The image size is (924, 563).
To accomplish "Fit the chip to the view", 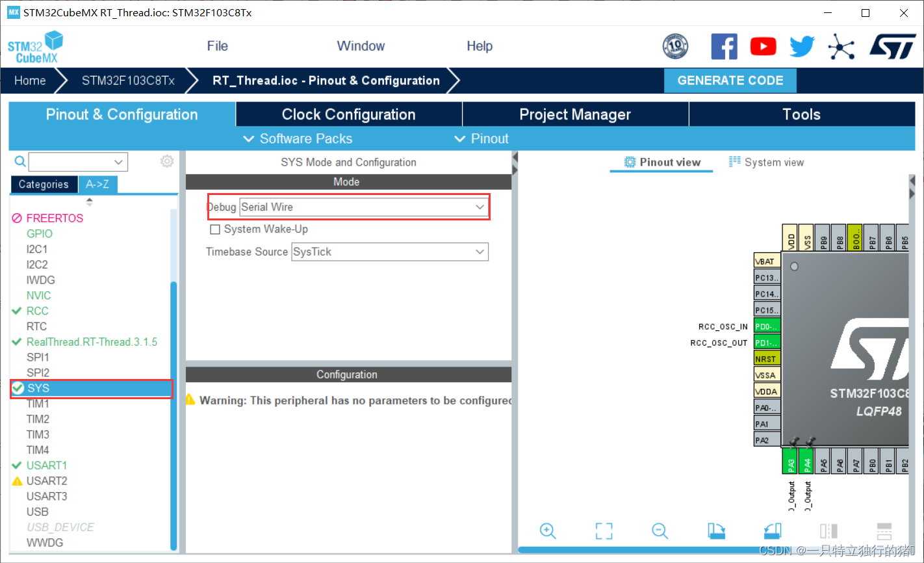I will click(x=604, y=531).
